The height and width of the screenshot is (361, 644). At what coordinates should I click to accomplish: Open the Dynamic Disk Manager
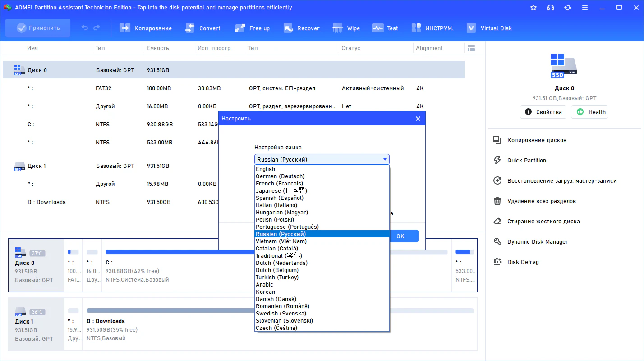coord(537,242)
